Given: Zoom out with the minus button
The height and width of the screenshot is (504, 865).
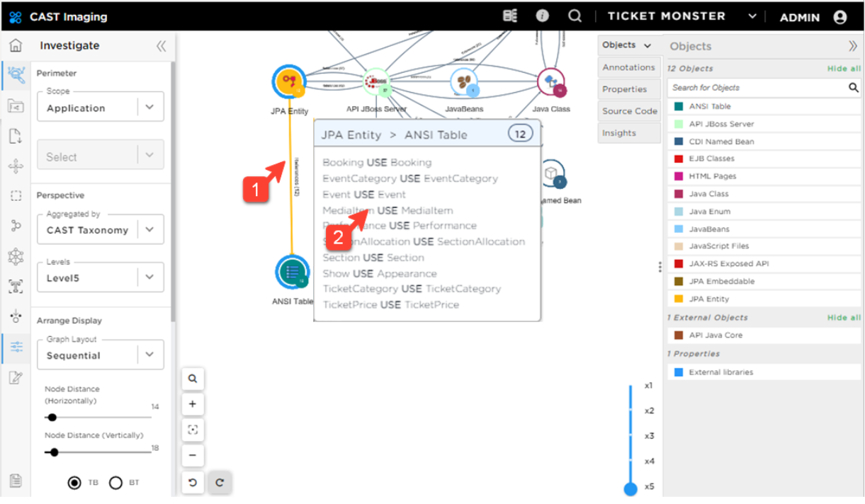Looking at the screenshot, I should point(193,455).
